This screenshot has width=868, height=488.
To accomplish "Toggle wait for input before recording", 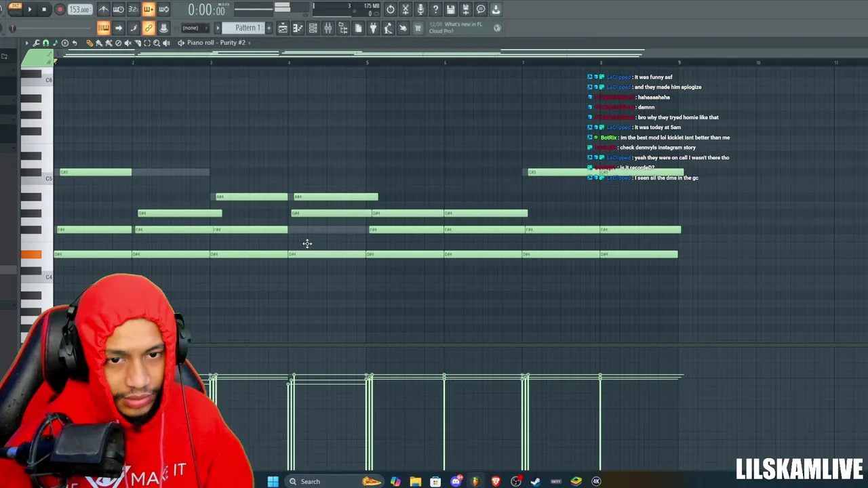I will point(118,9).
